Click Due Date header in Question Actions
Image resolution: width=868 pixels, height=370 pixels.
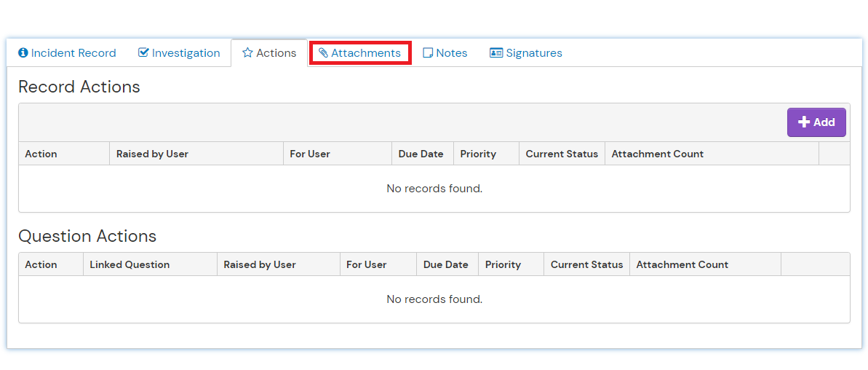pyautogui.click(x=445, y=264)
